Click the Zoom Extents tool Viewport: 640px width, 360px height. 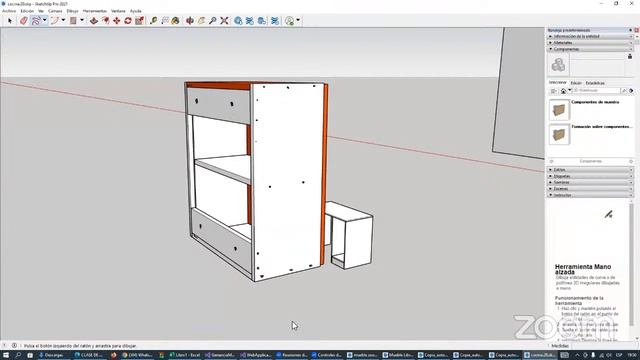tap(224, 20)
